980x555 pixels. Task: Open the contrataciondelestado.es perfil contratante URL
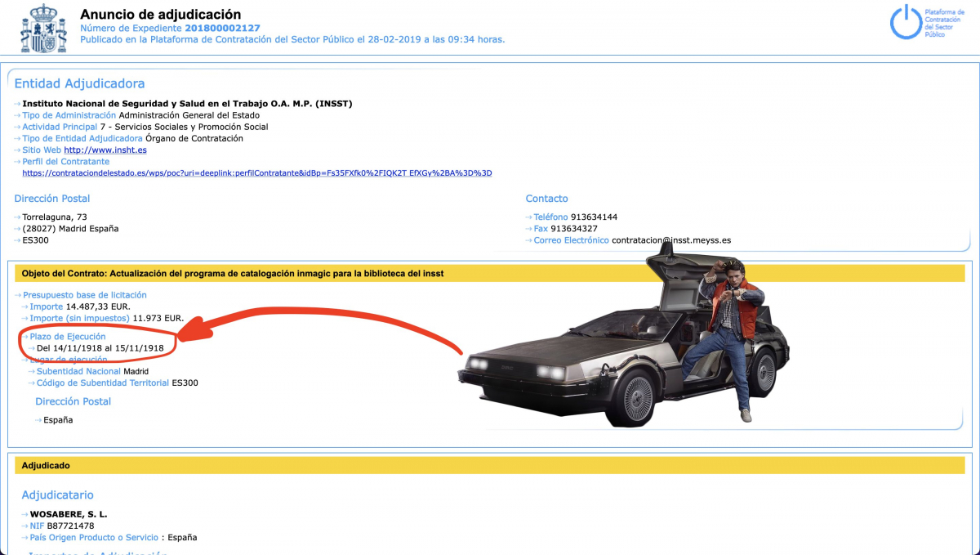click(x=257, y=173)
